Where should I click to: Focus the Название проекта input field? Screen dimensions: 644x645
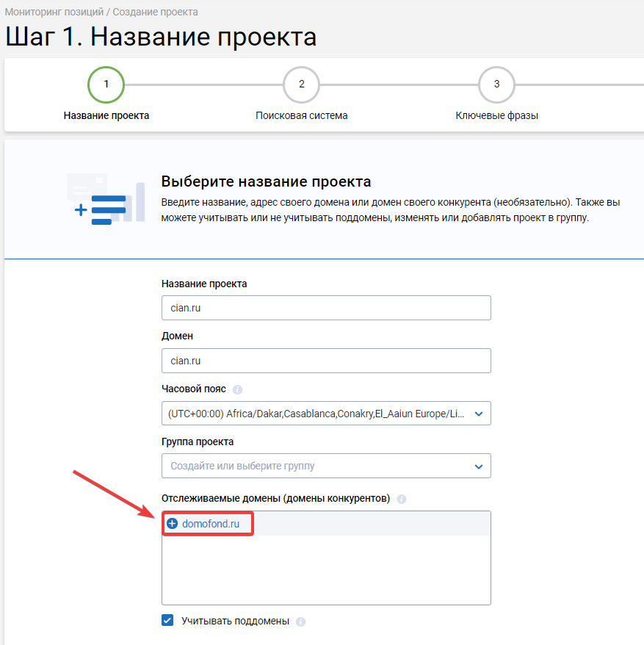click(x=326, y=308)
